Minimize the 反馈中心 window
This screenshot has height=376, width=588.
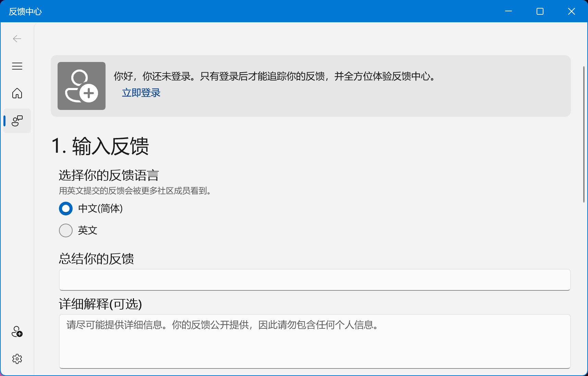click(509, 11)
